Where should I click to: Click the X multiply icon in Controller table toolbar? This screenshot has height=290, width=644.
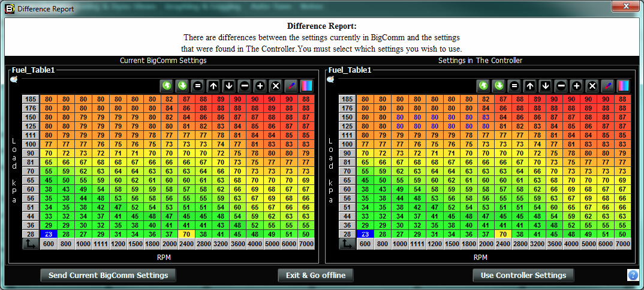[x=592, y=86]
